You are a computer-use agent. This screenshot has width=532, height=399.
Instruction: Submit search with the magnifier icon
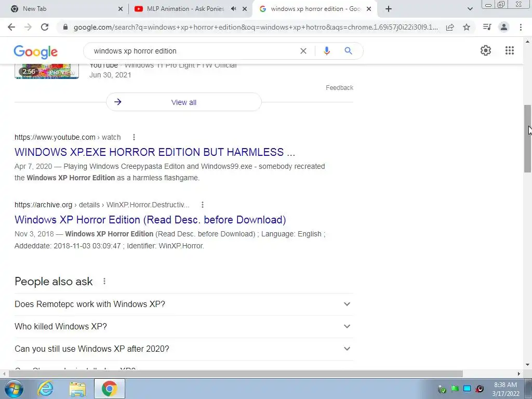pos(348,51)
